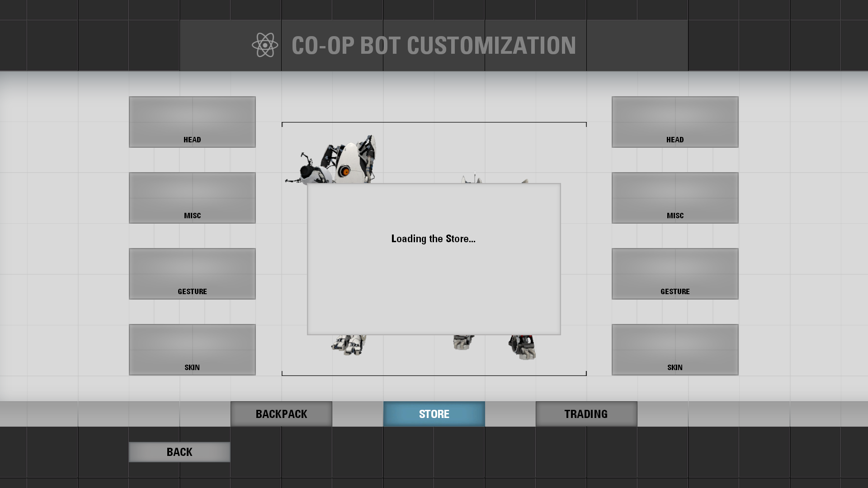Switch to the BACKPACK tab

[x=281, y=414]
